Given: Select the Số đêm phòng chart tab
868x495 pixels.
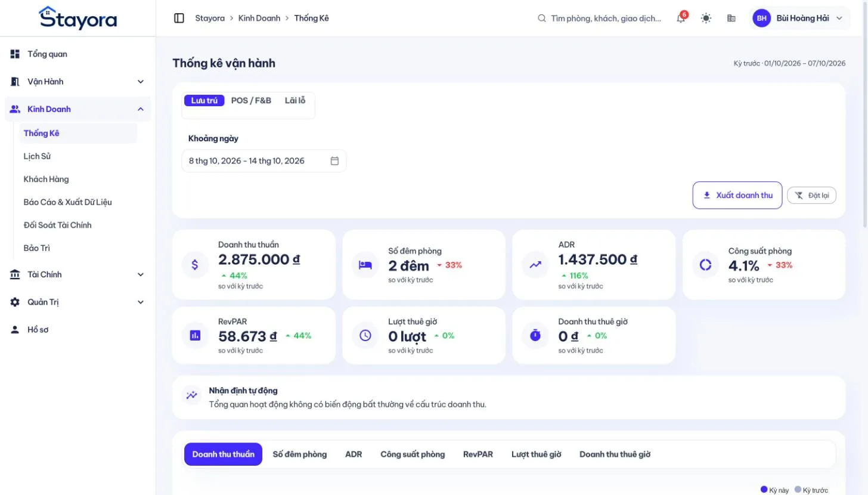Looking at the screenshot, I should click(x=300, y=454).
